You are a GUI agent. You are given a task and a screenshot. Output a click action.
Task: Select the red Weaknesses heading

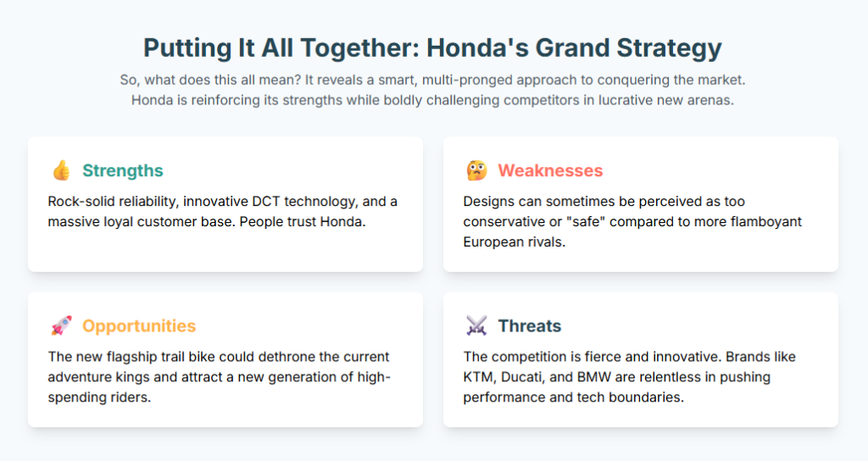[550, 170]
